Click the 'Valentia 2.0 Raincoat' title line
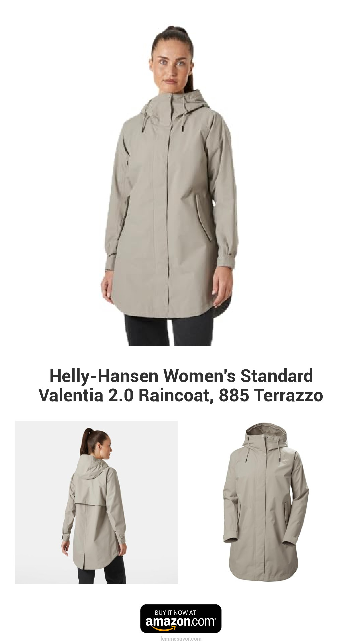The height and width of the screenshot is (644, 362). tap(126, 395)
